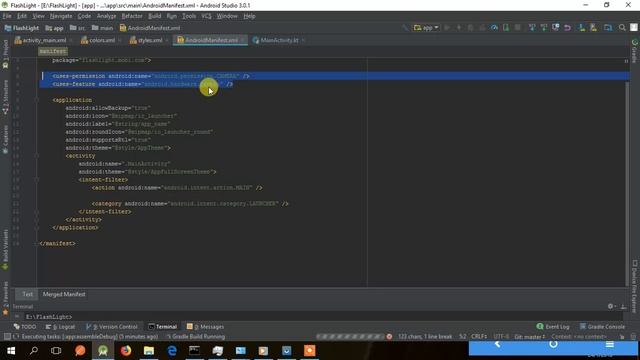
Task: Open the app run configuration dropdown
Action: tap(426, 28)
